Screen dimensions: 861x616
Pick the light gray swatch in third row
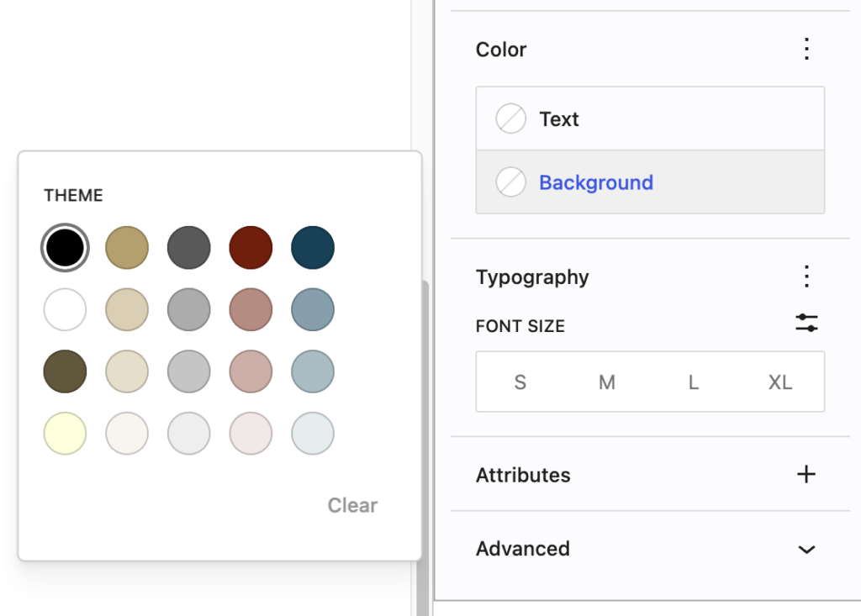189,371
